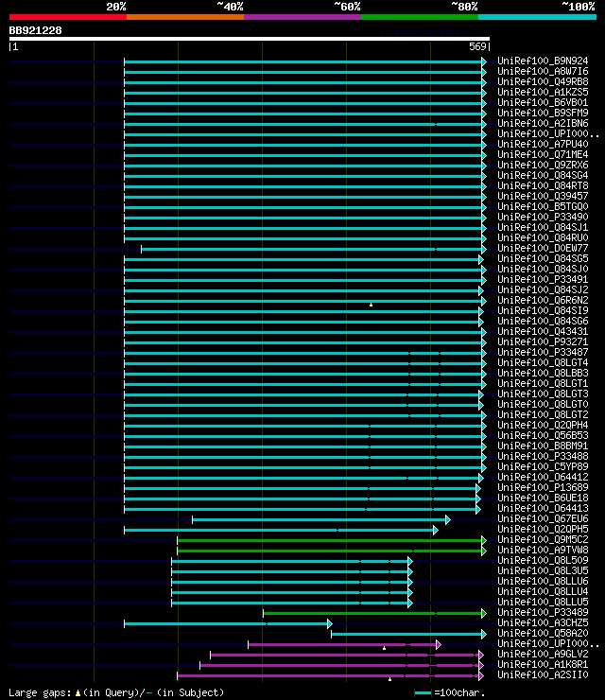Click the cyan alignment bar for UniRef100_A3CHZ5
This screenshot has height=700, width=605.
228,623
